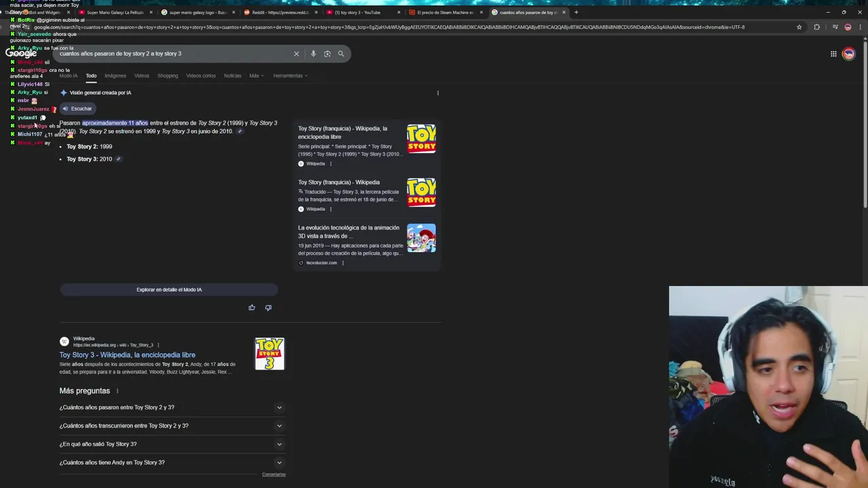The width and height of the screenshot is (868, 488).
Task: Give thumbs down to the AI overview
Action: pyautogui.click(x=269, y=308)
